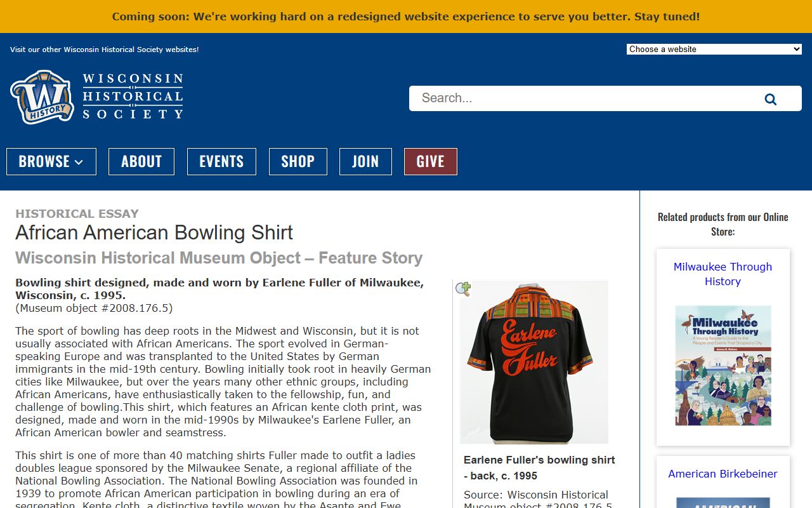This screenshot has width=812, height=508.
Task: Expand the Browse menu chevron
Action: [79, 162]
